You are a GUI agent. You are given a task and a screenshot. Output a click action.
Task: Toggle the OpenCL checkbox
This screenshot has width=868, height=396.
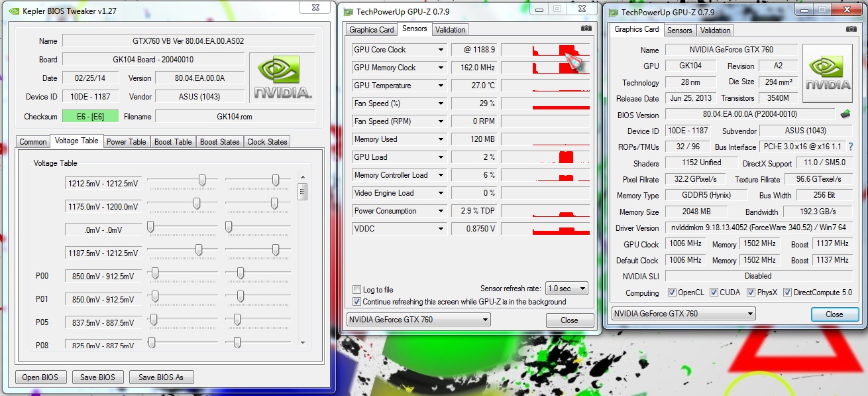[x=672, y=293]
